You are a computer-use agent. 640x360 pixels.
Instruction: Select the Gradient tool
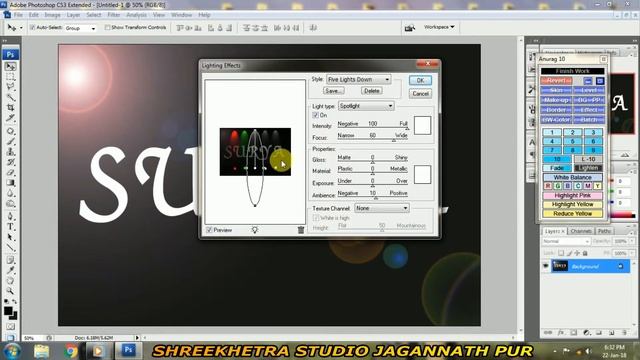coord(11,183)
